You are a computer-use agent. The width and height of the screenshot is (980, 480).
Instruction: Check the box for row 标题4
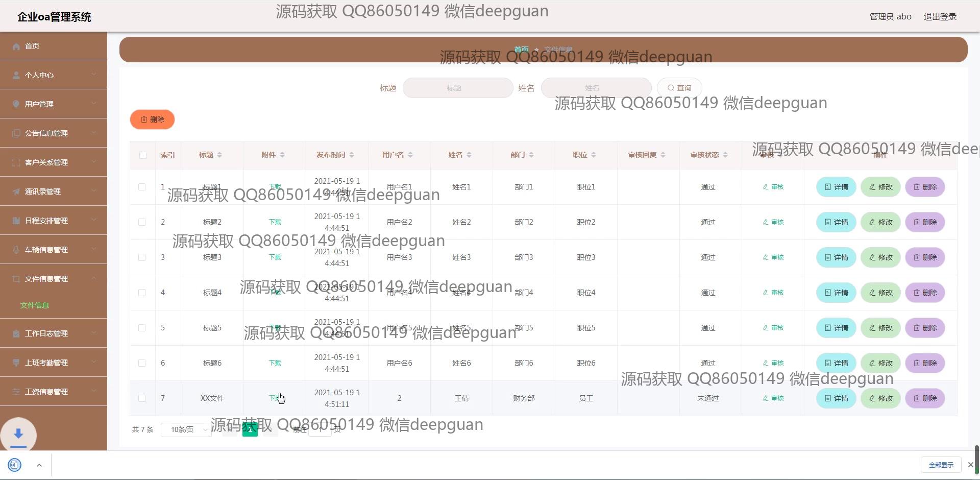(x=142, y=293)
